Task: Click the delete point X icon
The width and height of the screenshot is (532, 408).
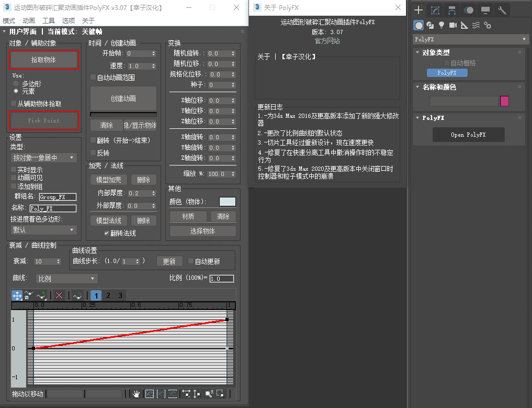Action: (x=59, y=295)
